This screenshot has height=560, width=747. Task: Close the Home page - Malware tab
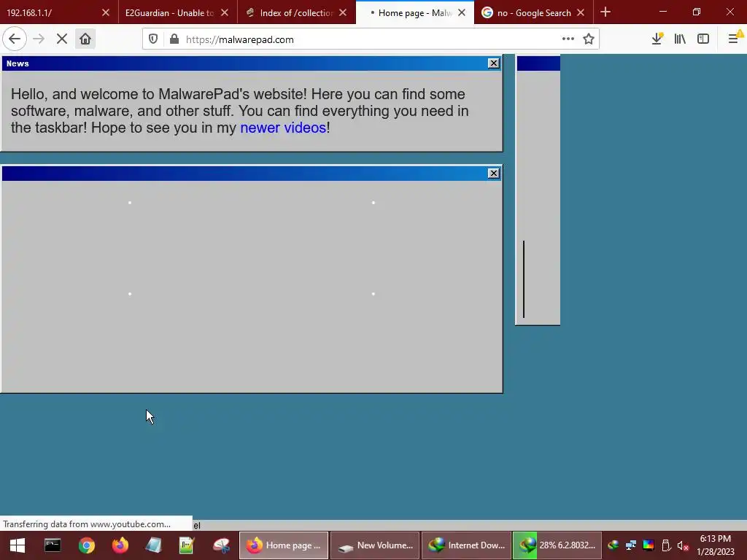coord(462,13)
